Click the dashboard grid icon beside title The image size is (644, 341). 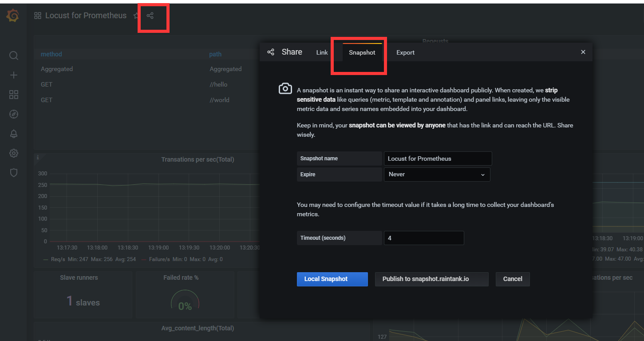pyautogui.click(x=38, y=16)
